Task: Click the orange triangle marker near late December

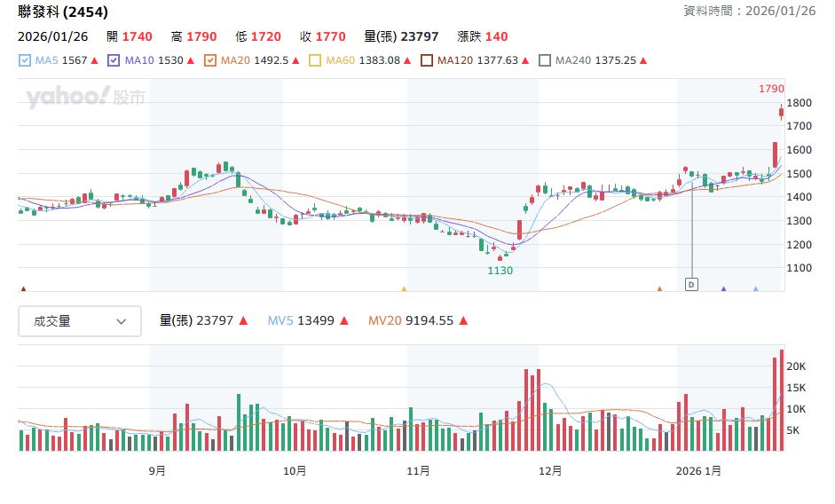Action: (x=659, y=288)
